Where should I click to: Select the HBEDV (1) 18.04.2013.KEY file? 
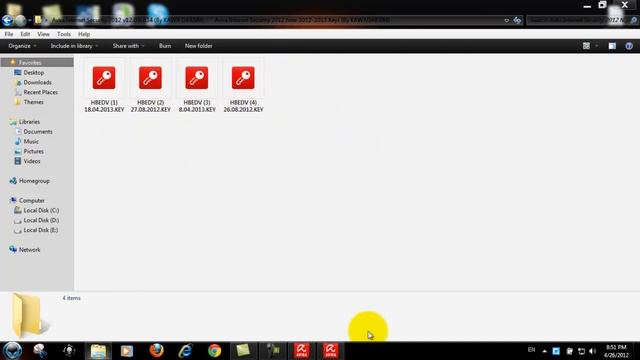(x=104, y=88)
